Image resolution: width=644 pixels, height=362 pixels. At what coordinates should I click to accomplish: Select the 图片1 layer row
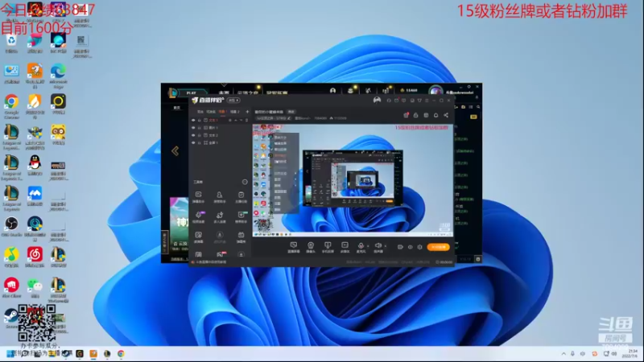point(220,128)
